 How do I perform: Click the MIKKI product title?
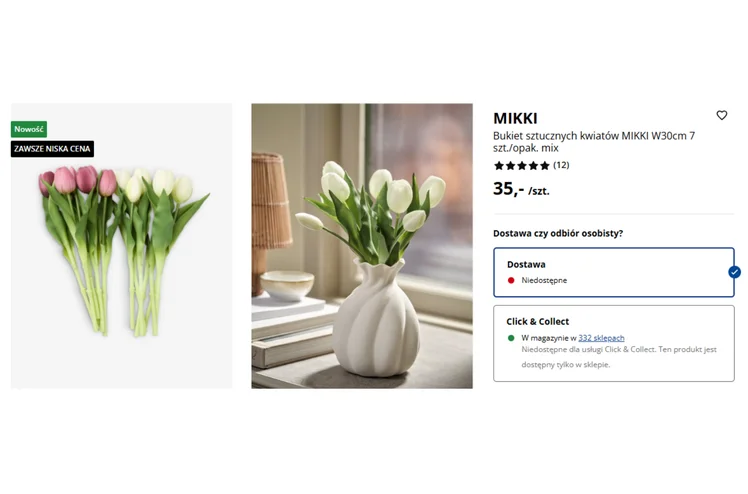pyautogui.click(x=515, y=118)
